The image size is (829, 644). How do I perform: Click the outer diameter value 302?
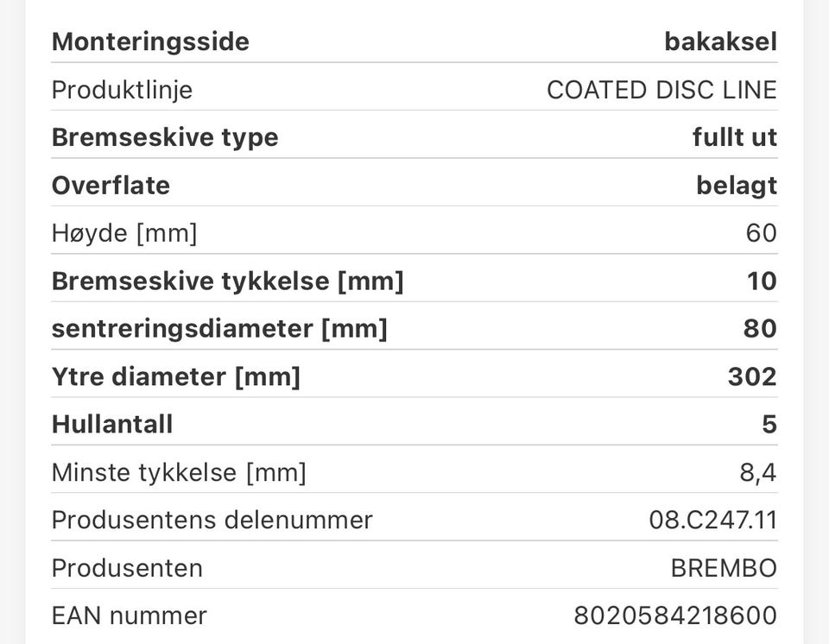pos(752,377)
